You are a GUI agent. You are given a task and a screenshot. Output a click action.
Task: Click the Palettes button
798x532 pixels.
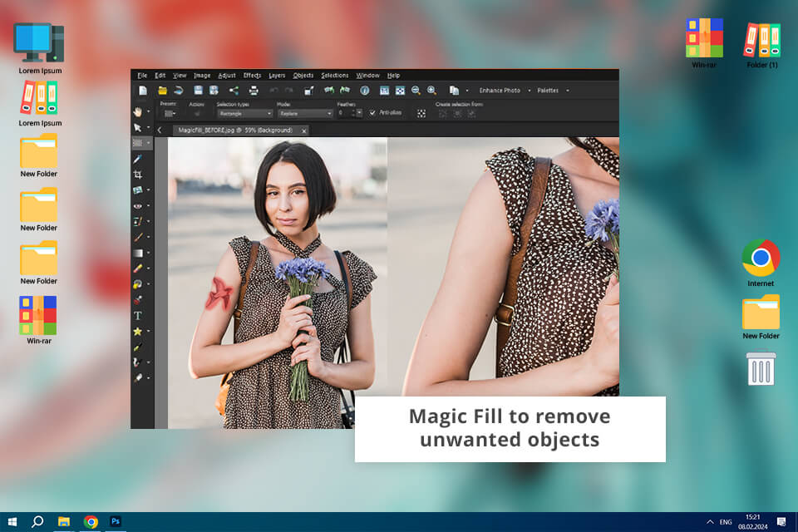click(548, 91)
